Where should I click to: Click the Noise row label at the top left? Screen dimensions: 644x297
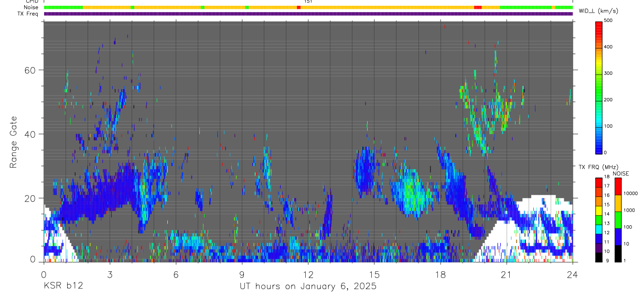click(x=32, y=7)
